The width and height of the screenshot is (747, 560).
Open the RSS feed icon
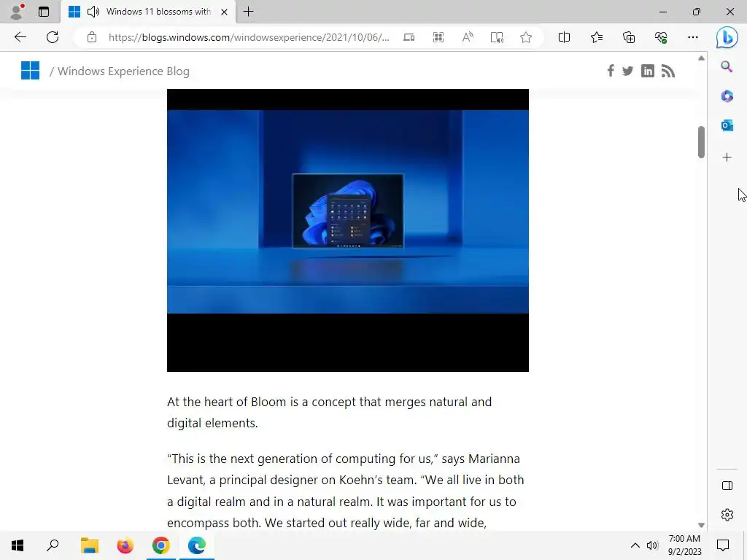[x=668, y=71]
